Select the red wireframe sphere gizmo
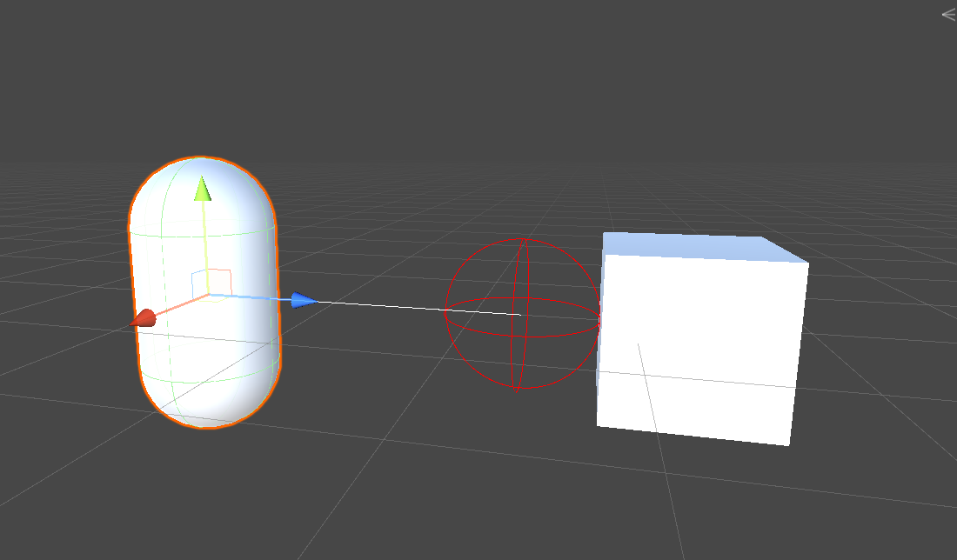Viewport: 957px width, 560px height. (523, 314)
